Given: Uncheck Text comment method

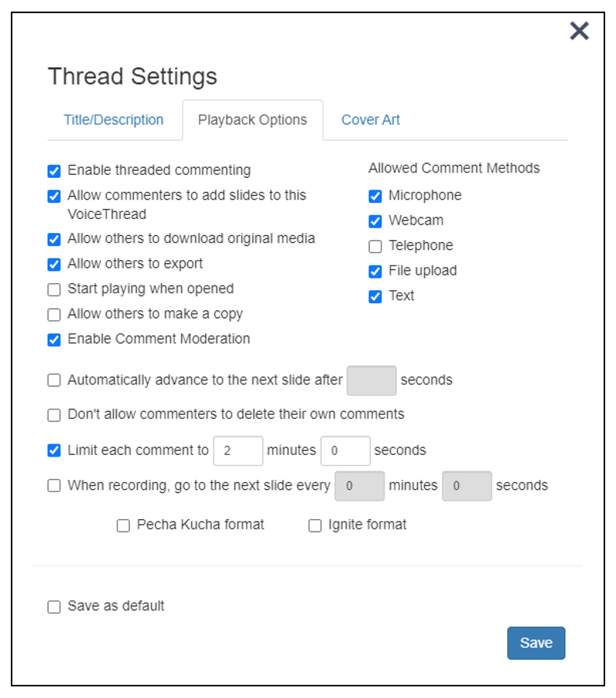Looking at the screenshot, I should pos(375,296).
